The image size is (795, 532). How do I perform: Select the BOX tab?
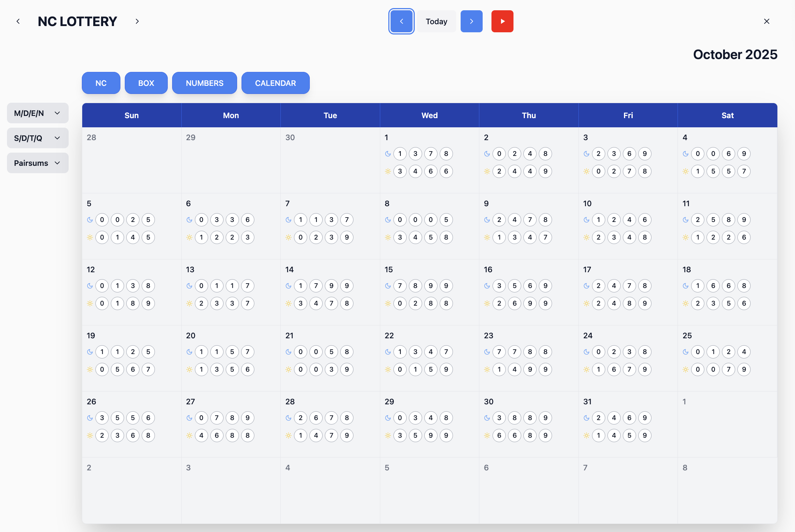click(x=146, y=83)
